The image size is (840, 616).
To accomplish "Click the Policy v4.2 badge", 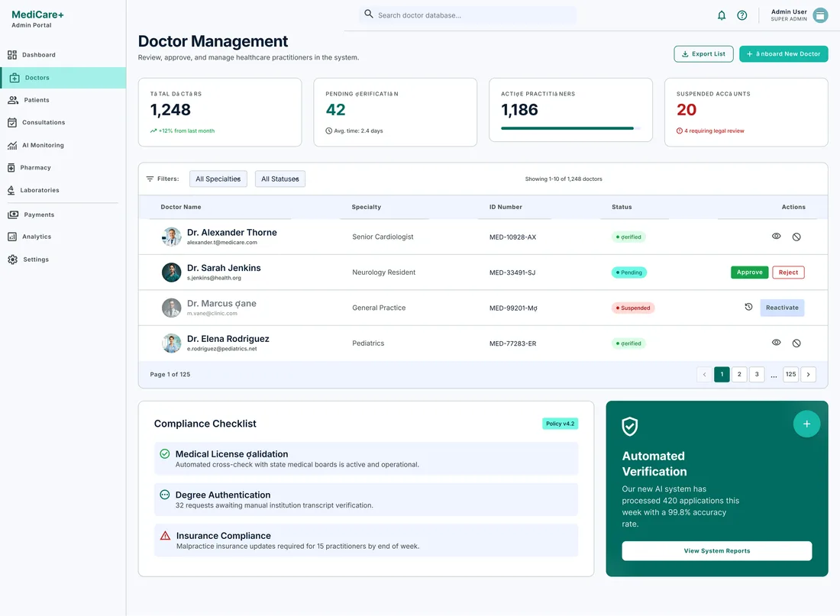I will [x=560, y=424].
